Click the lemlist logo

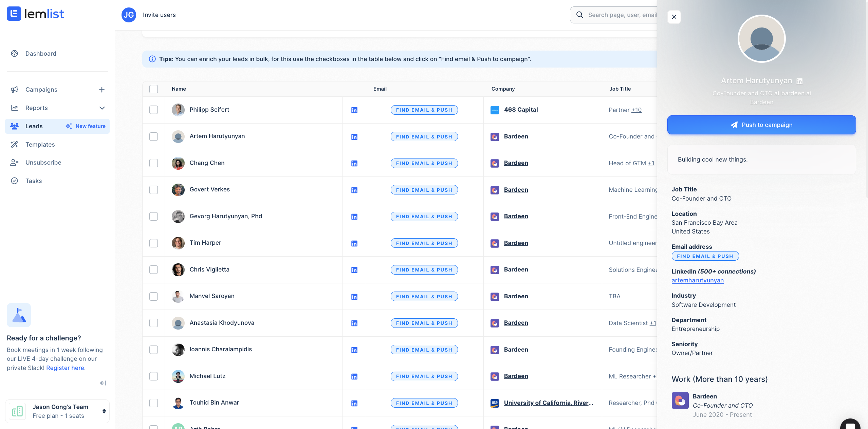point(35,14)
